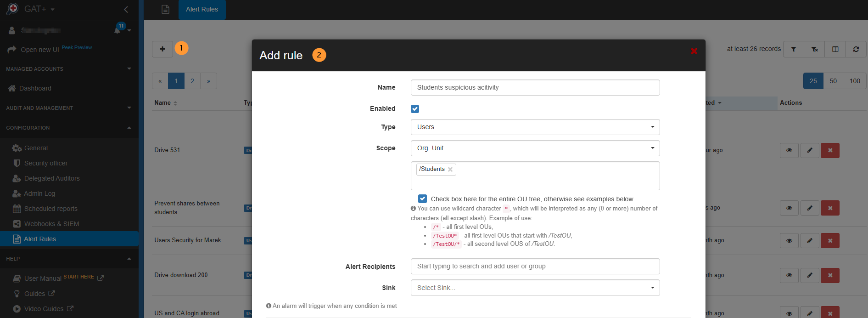This screenshot has width=868, height=318.
Task: Edit the Drive download 200 rule
Action: (810, 275)
